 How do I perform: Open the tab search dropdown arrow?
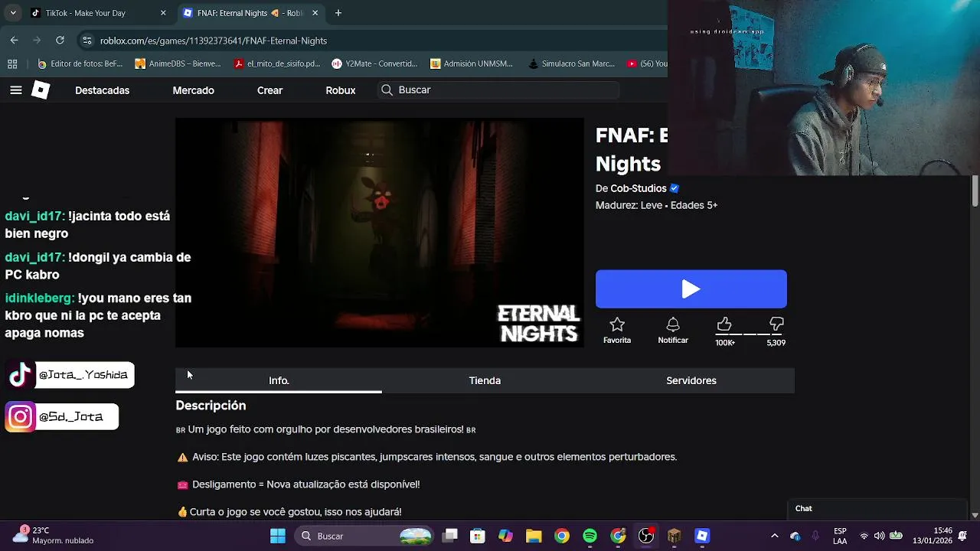(12, 13)
